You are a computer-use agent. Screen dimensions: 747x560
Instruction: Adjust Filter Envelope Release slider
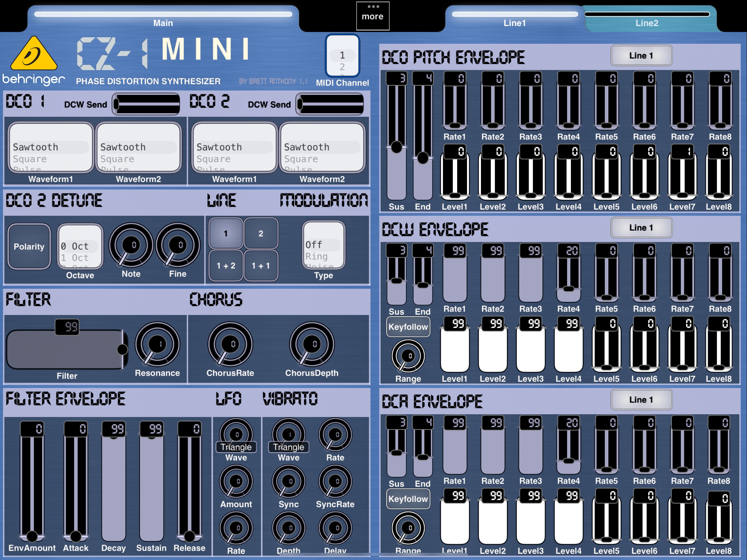[189, 481]
